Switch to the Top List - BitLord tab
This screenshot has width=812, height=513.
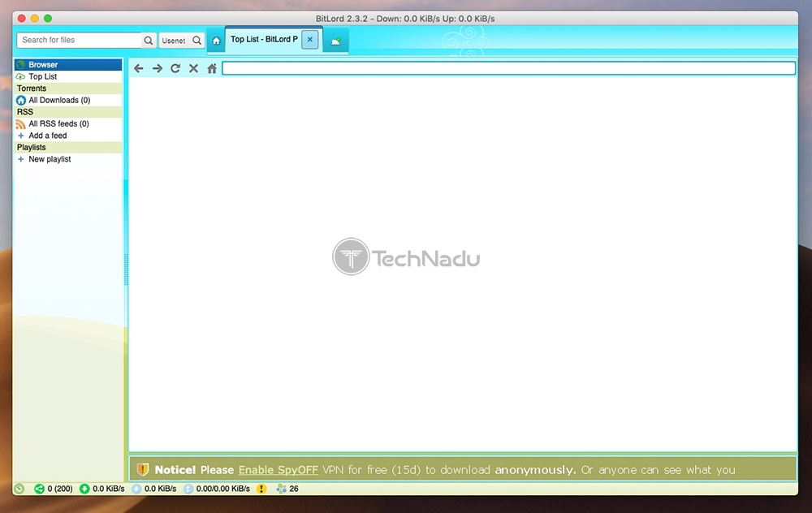pos(264,39)
